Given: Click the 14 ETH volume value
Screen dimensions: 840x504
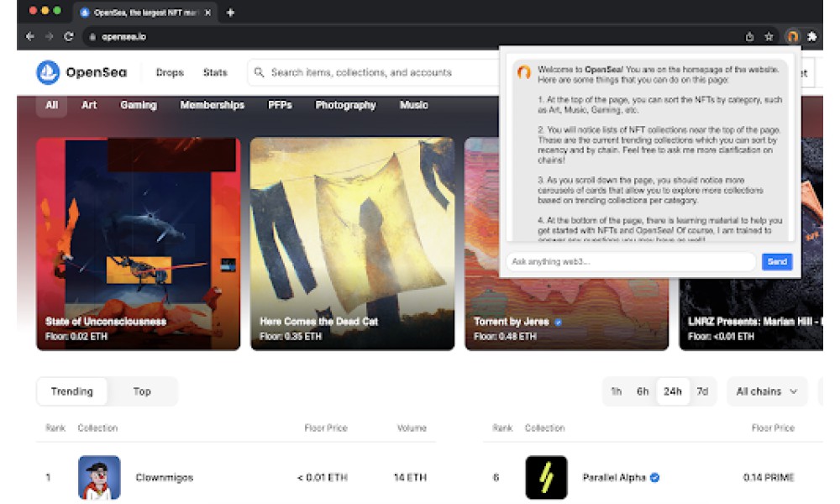Looking at the screenshot, I should pyautogui.click(x=411, y=477).
